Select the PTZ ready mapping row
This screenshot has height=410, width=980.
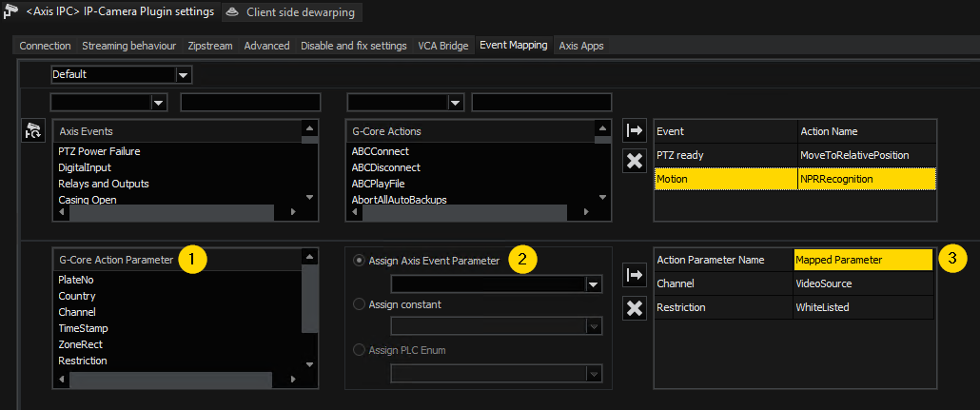[x=795, y=155]
